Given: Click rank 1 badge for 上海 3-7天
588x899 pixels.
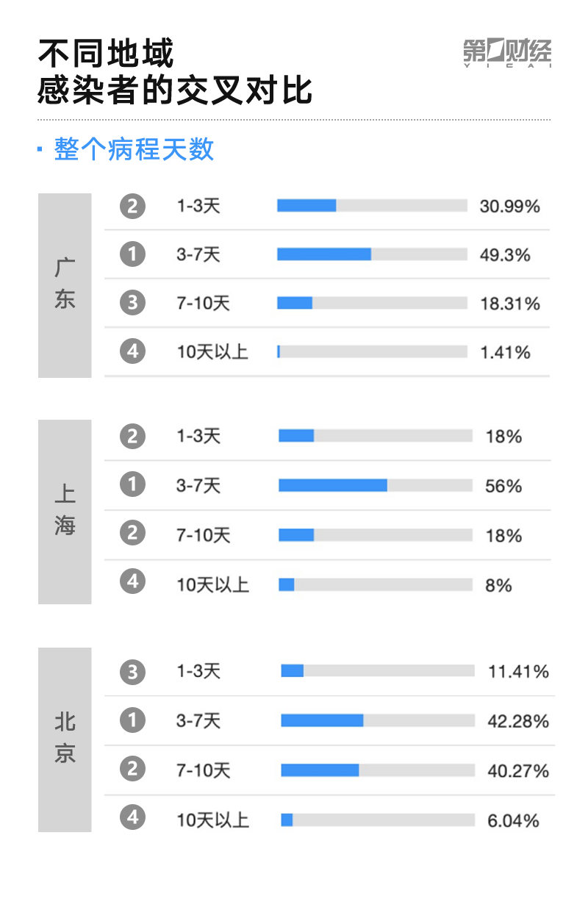Looking at the screenshot, I should tap(132, 485).
